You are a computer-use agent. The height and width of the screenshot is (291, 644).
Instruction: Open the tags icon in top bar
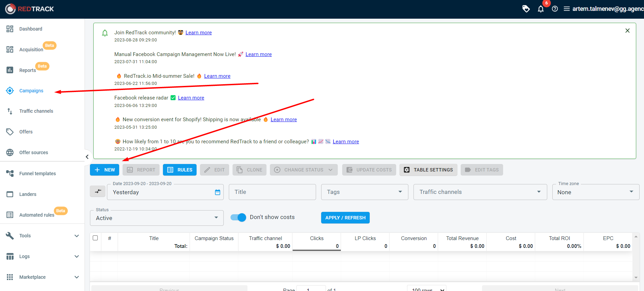(526, 9)
